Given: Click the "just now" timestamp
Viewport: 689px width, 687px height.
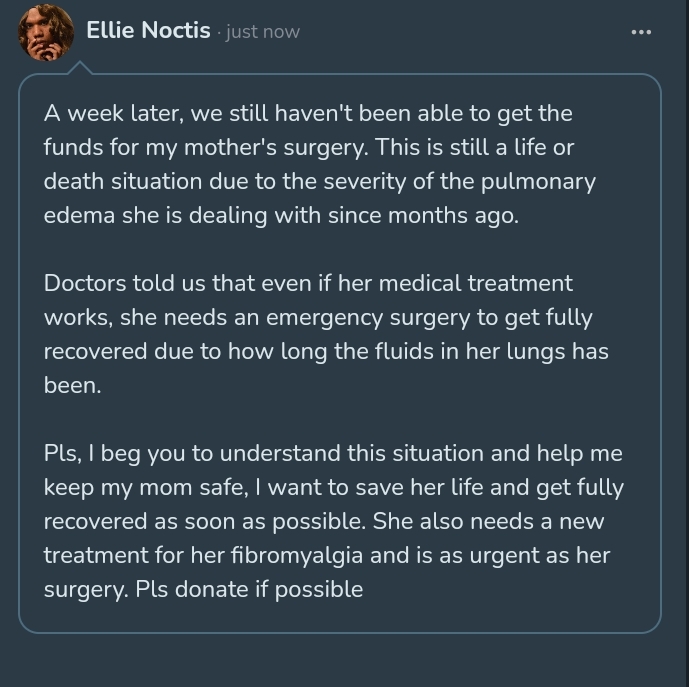Looking at the screenshot, I should pyautogui.click(x=262, y=32).
